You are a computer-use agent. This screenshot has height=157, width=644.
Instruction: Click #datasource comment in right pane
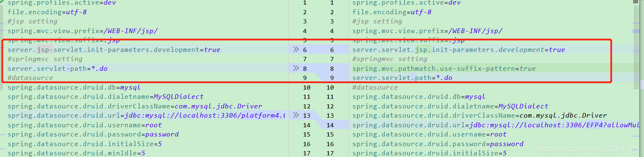(x=375, y=88)
